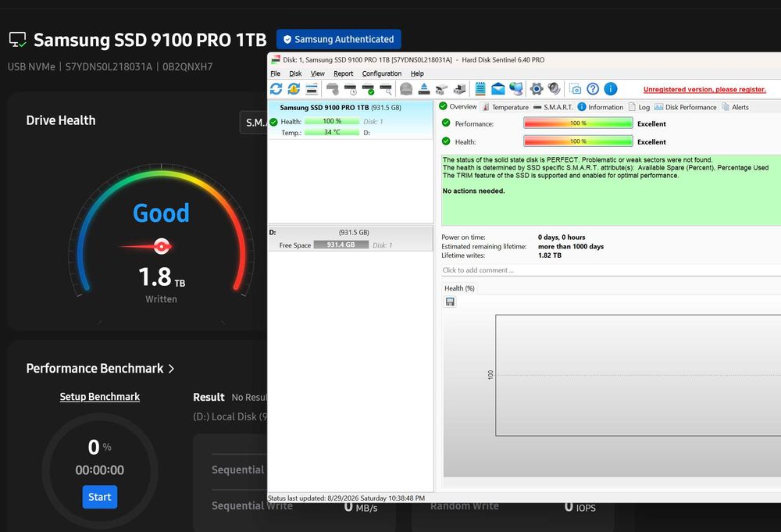Click the network globe with monitor icon
The width and height of the screenshot is (781, 532).
tap(516, 89)
